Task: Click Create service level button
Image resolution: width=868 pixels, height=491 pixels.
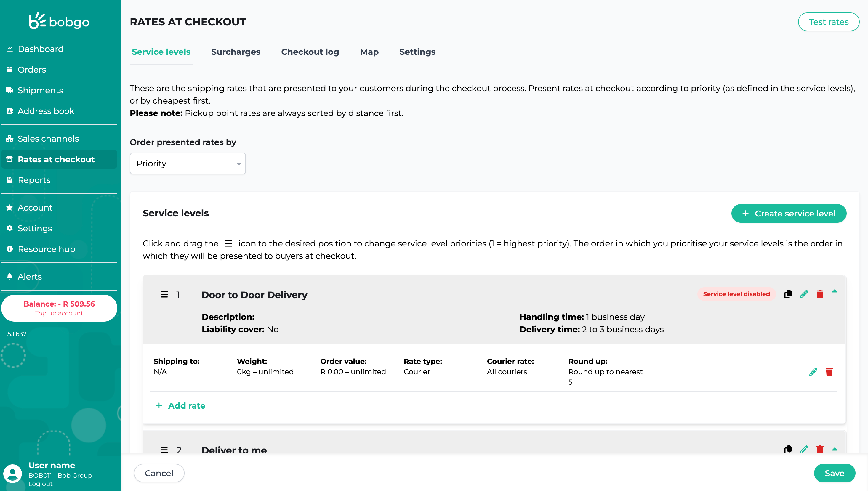Action: pyautogui.click(x=788, y=214)
